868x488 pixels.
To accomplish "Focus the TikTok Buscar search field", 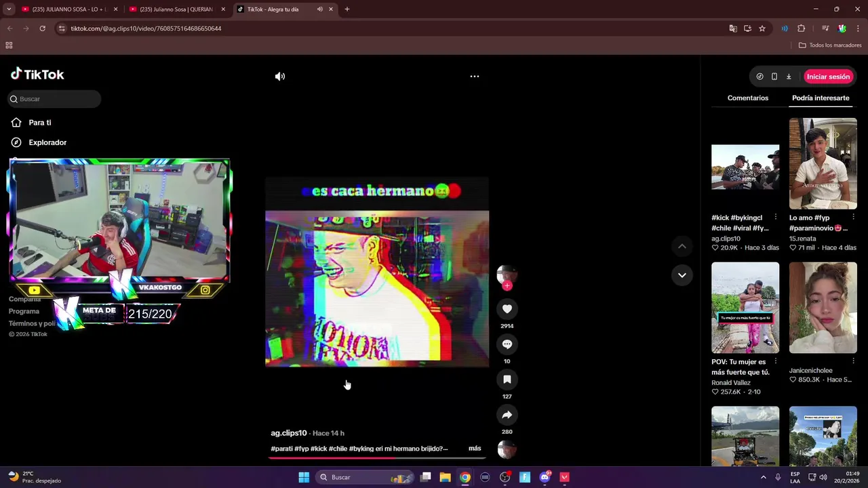I will click(x=54, y=99).
